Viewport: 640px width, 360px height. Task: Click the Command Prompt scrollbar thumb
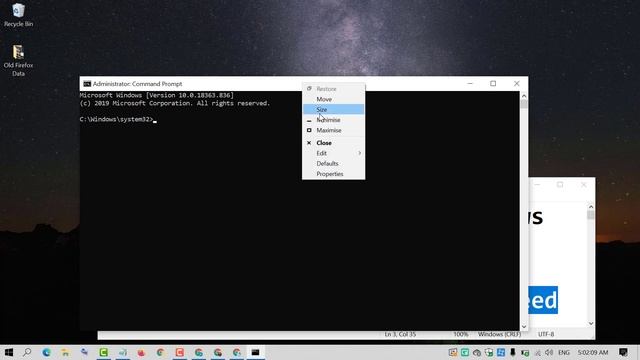(524, 104)
